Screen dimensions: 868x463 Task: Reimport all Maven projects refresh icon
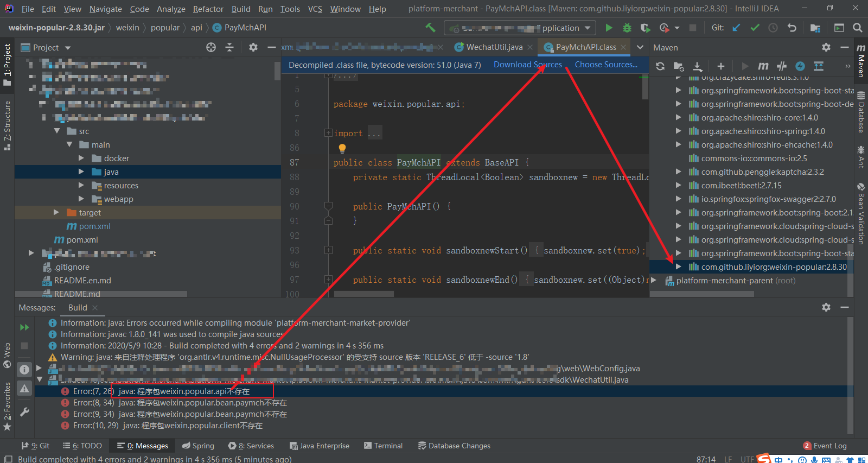[x=660, y=66]
